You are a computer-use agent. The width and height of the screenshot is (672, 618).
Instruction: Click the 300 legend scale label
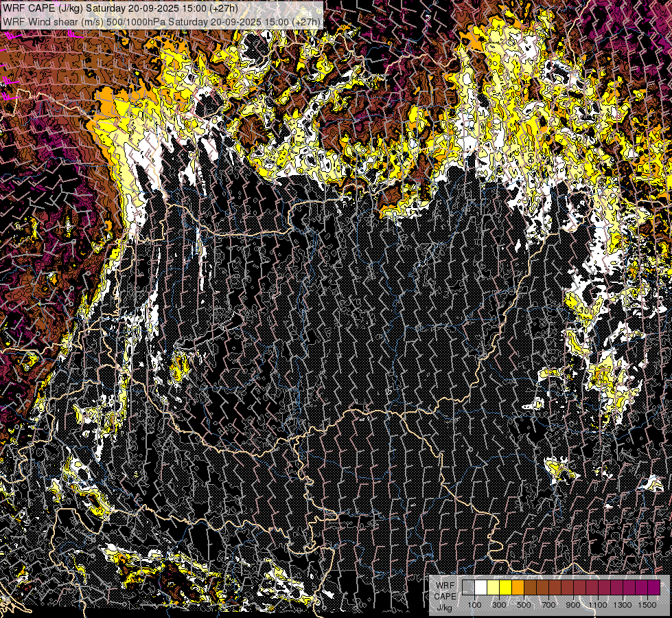point(499,605)
